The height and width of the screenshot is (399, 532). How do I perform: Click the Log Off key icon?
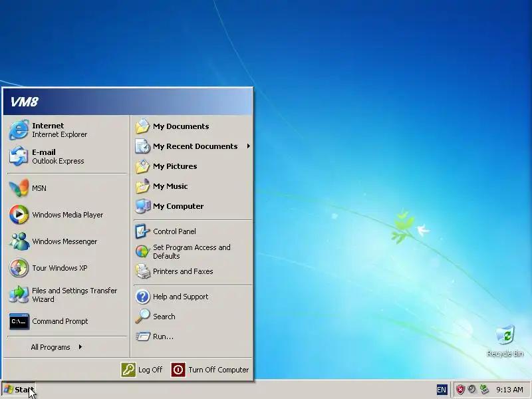(x=128, y=370)
